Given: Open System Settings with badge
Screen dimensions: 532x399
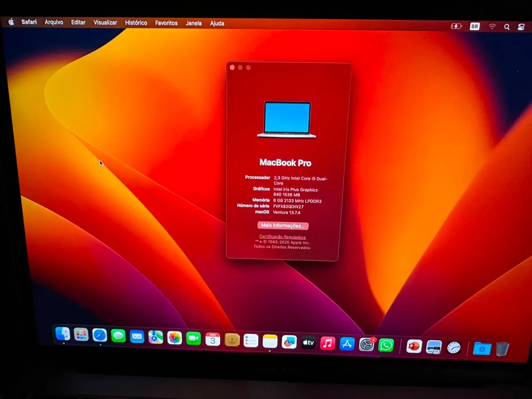Looking at the screenshot, I should coord(367,344).
